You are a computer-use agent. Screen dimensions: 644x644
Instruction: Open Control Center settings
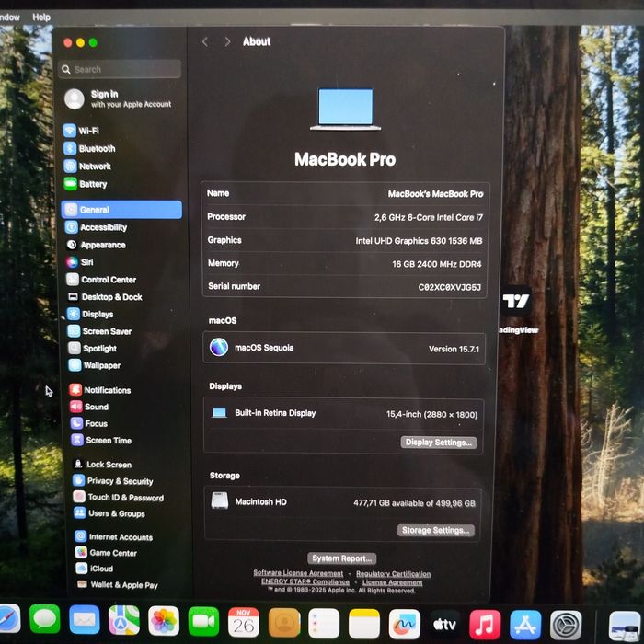(x=101, y=280)
